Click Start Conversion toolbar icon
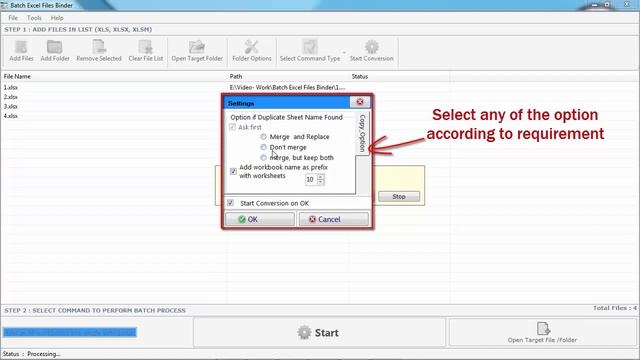 [371, 51]
